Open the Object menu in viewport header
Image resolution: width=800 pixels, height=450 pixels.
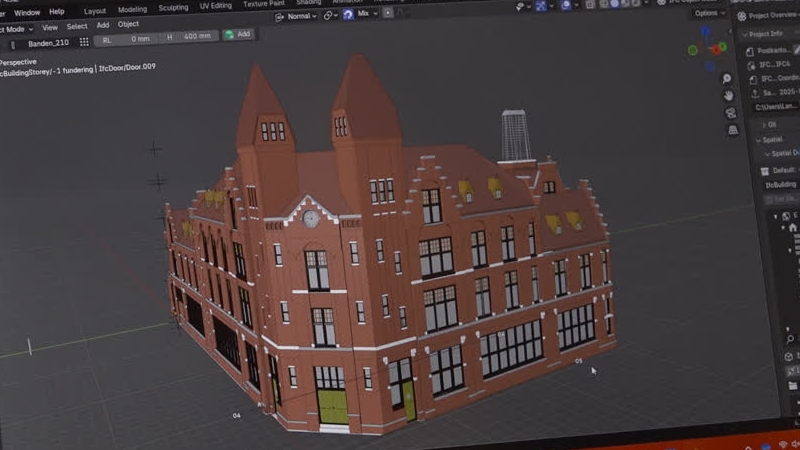pos(128,24)
